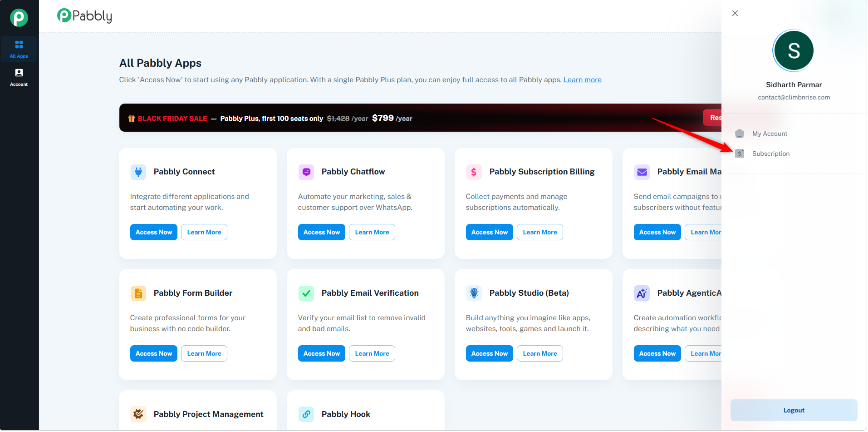Click the Pabbly Form Builder document icon
Viewport: 868px width, 432px height.
[138, 293]
